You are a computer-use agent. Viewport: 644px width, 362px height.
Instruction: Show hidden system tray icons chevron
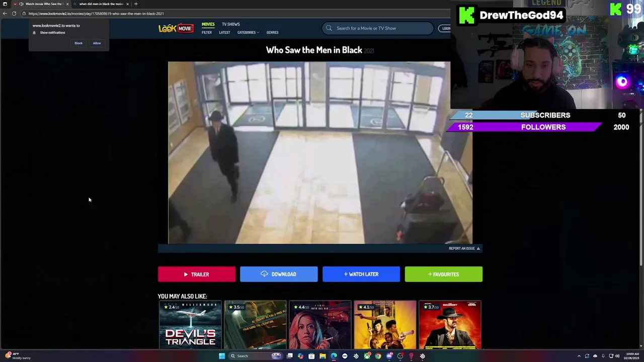point(579,356)
